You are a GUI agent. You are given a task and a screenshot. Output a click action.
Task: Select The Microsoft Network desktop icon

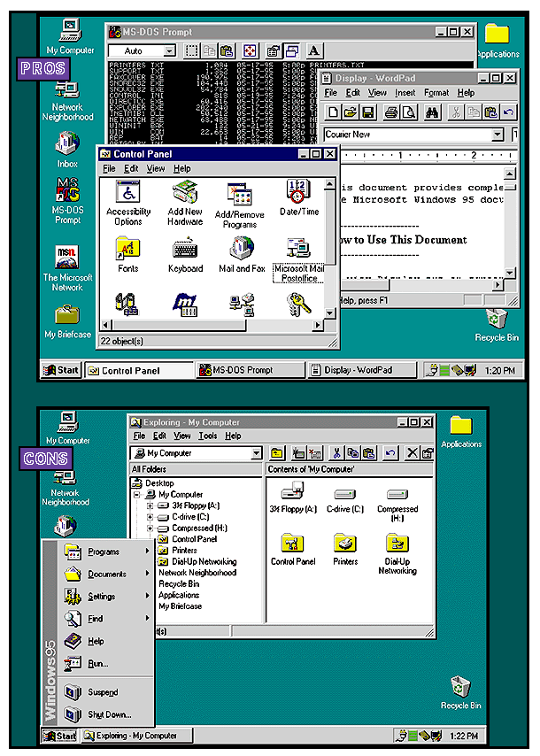67,268
